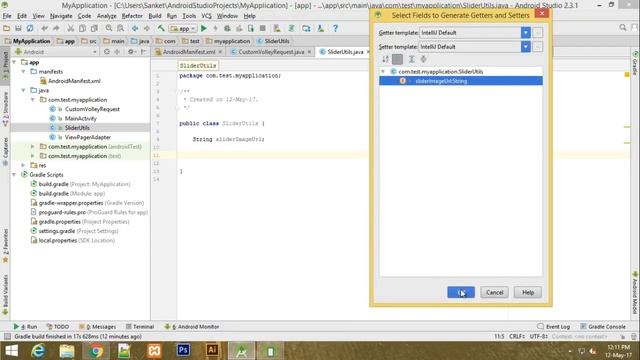Screen dimensions: 640x360
Task: Click the Replace toolbar icon
Action: [120, 28]
